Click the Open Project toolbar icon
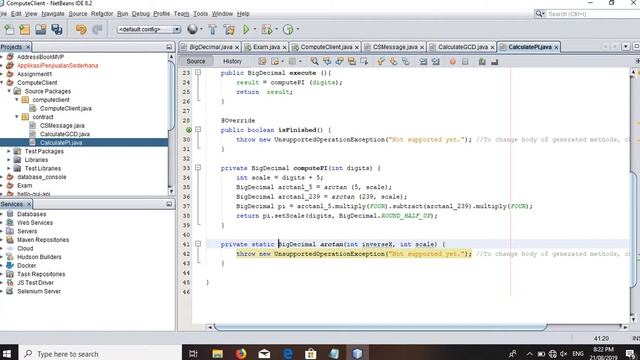 pos(40,29)
